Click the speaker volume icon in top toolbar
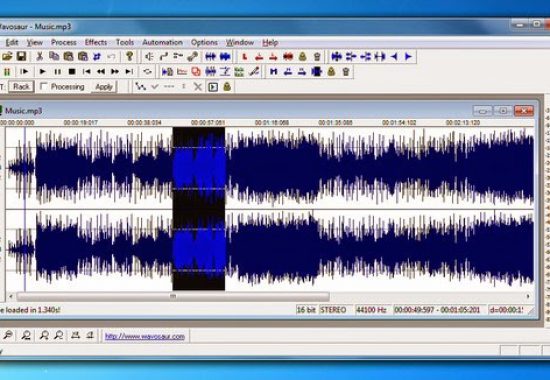550x380 pixels. 149,56
